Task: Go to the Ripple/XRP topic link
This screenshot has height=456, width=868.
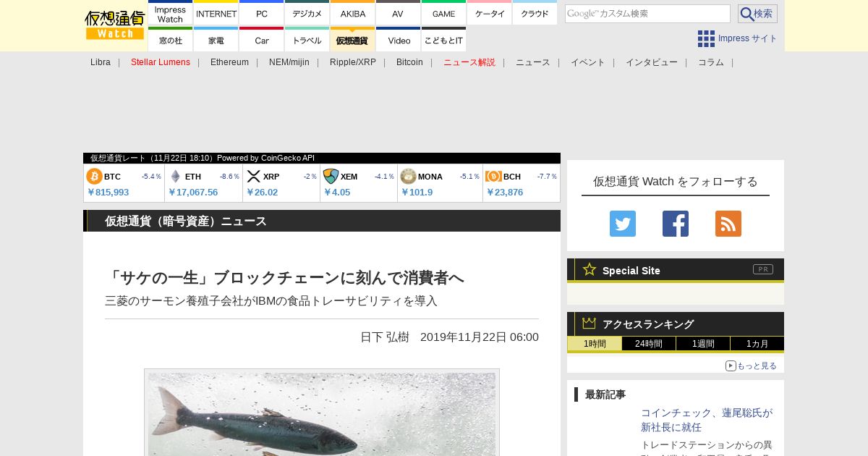Action: tap(353, 62)
